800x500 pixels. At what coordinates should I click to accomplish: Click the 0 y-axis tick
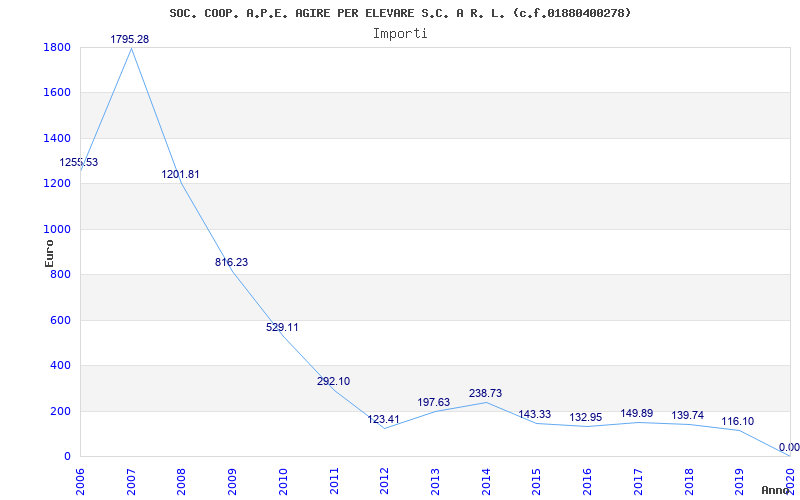(x=67, y=456)
